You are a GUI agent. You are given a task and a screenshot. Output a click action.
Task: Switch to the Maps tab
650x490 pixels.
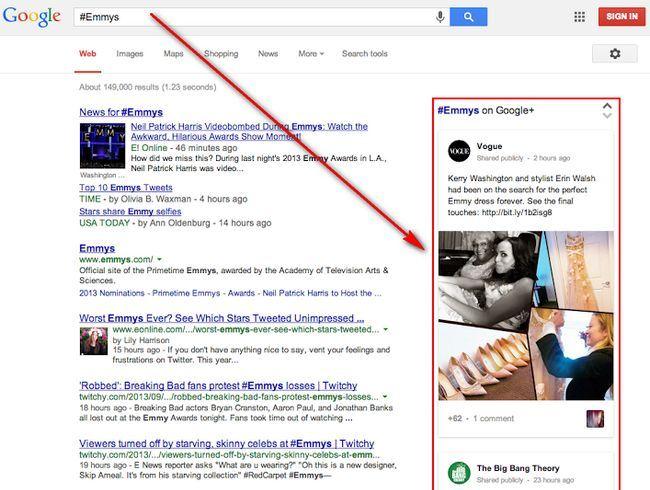(173, 53)
